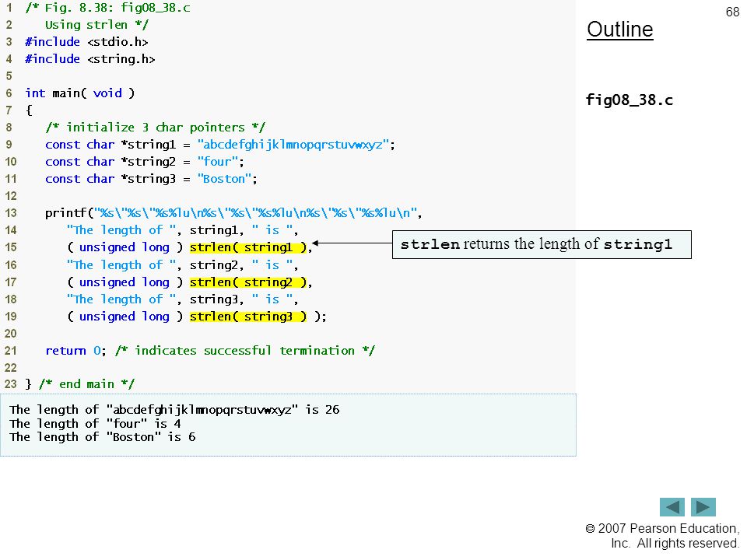
Task: Click 'indicates successful termination' comment
Action: [245, 351]
